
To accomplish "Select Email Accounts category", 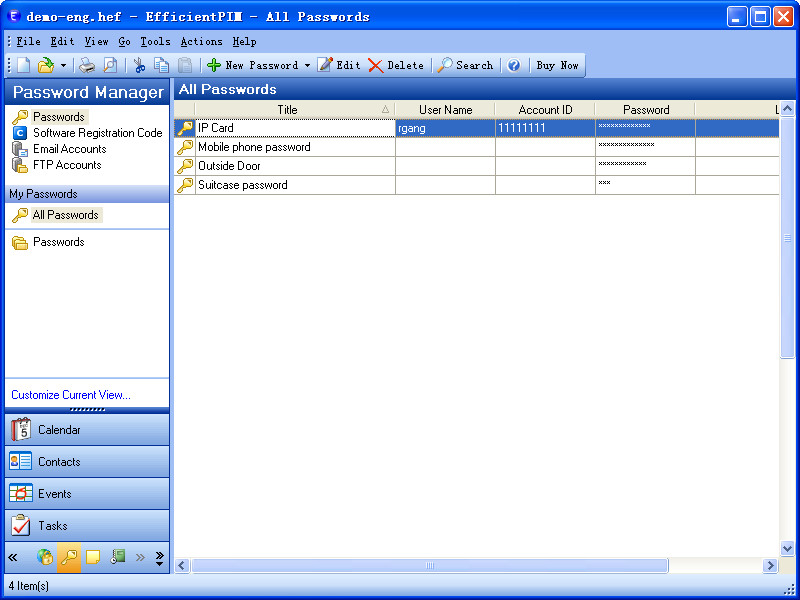I will point(59,149).
